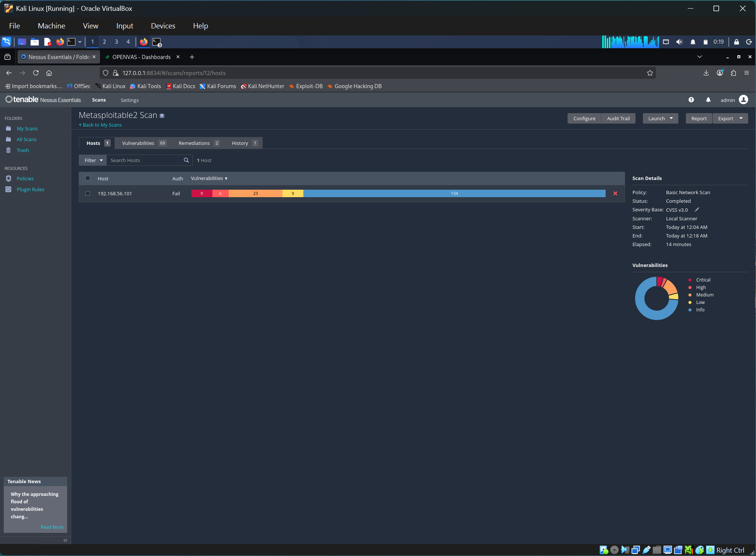This screenshot has height=556, width=756.
Task: Open the Settings top navigation item
Action: pos(129,100)
